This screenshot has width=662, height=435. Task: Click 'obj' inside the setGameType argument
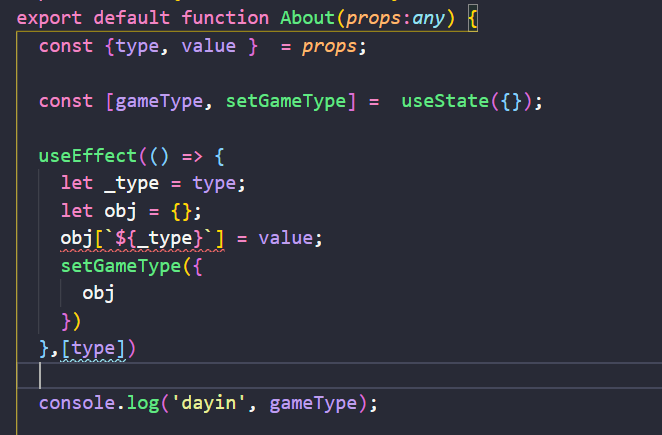tap(98, 293)
